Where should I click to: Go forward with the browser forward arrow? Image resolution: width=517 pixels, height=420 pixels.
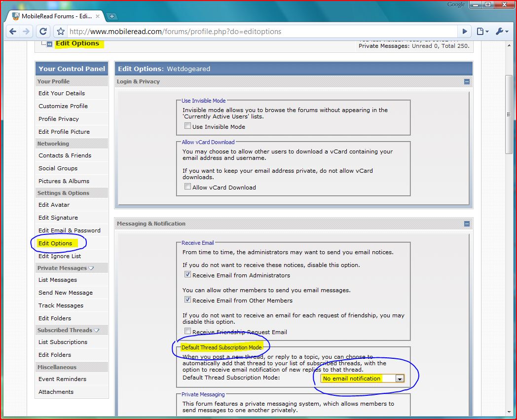pyautogui.click(x=26, y=32)
